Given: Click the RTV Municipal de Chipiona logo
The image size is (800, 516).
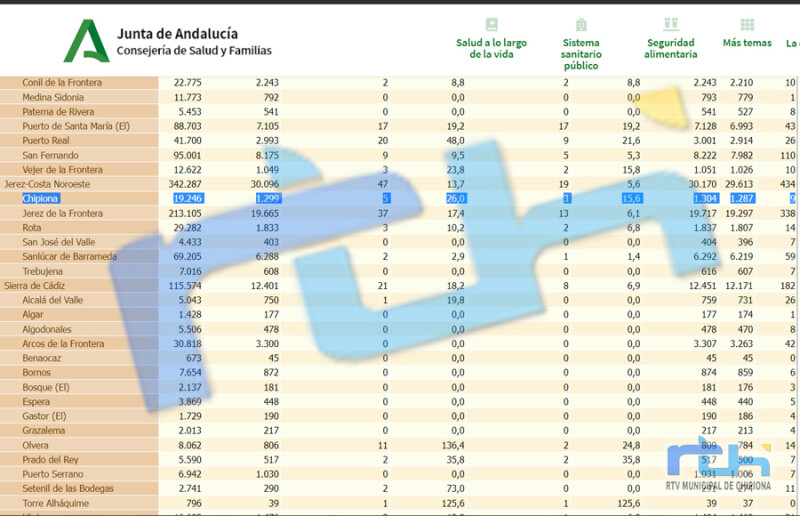Looking at the screenshot, I should pyautogui.click(x=718, y=464).
